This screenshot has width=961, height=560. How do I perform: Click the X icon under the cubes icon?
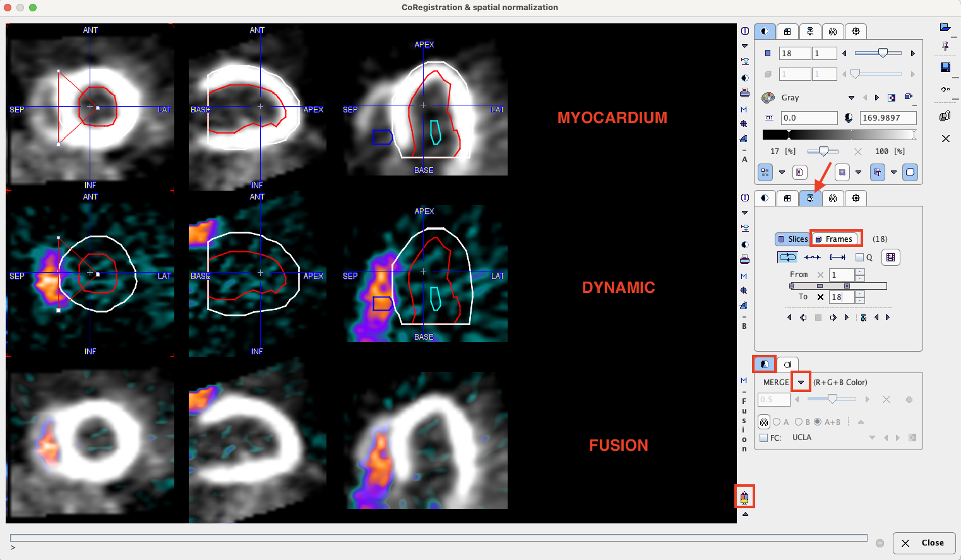pos(946,138)
